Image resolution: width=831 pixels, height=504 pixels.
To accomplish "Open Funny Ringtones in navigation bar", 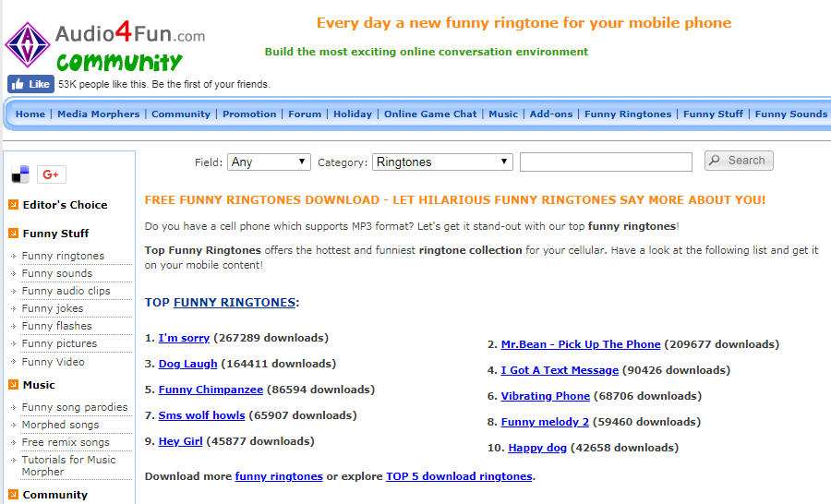I will pos(628,114).
